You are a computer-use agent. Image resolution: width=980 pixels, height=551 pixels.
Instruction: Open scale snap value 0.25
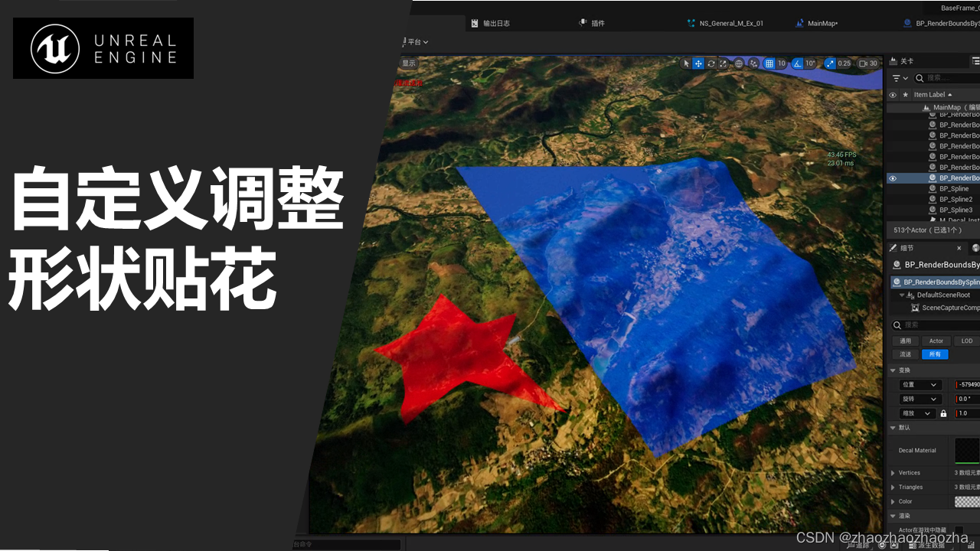[x=844, y=64]
